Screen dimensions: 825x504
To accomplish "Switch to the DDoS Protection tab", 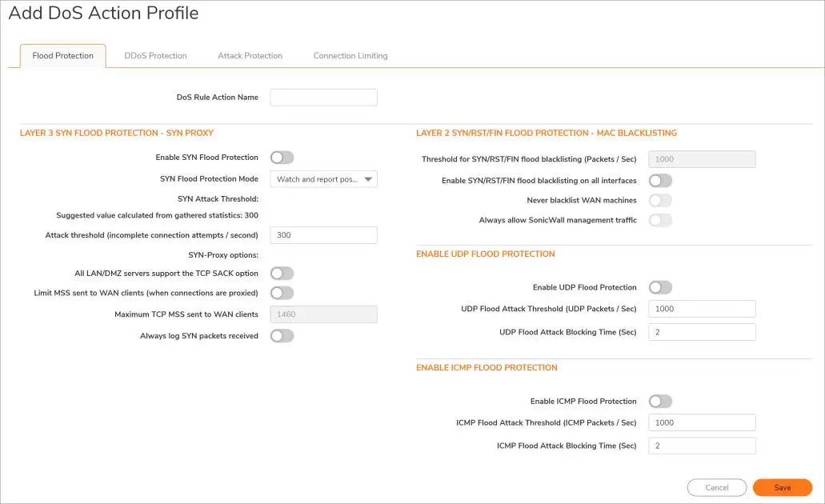I will (x=155, y=56).
